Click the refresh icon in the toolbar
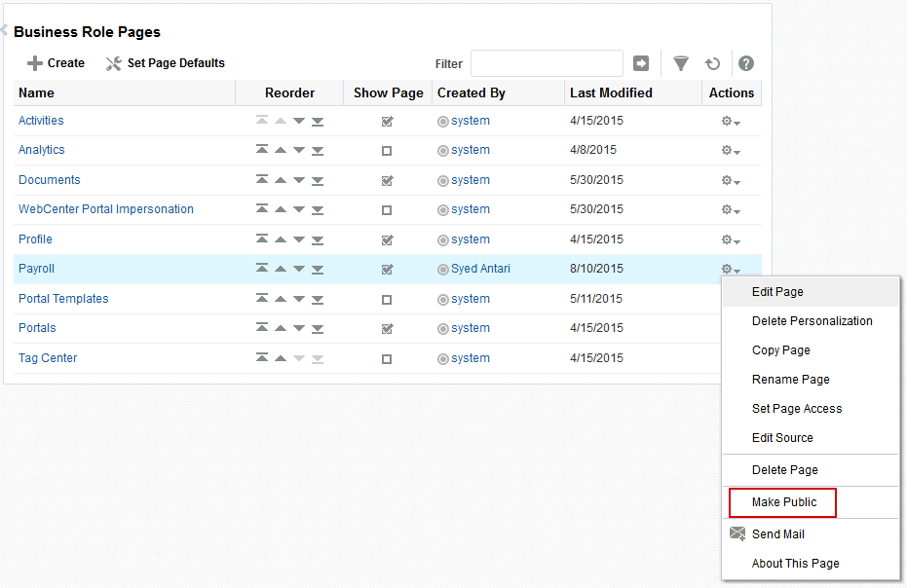907x588 pixels. tap(713, 63)
